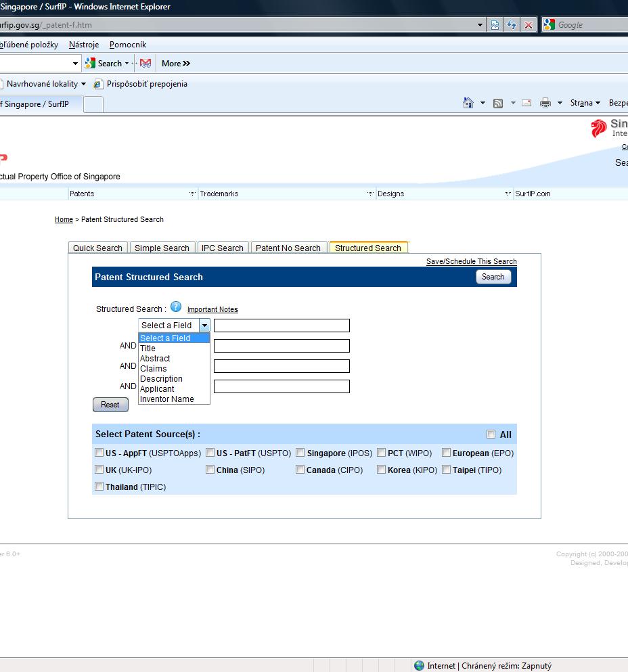Click the blue help question mark icon
The height and width of the screenshot is (672, 628).
point(176,307)
